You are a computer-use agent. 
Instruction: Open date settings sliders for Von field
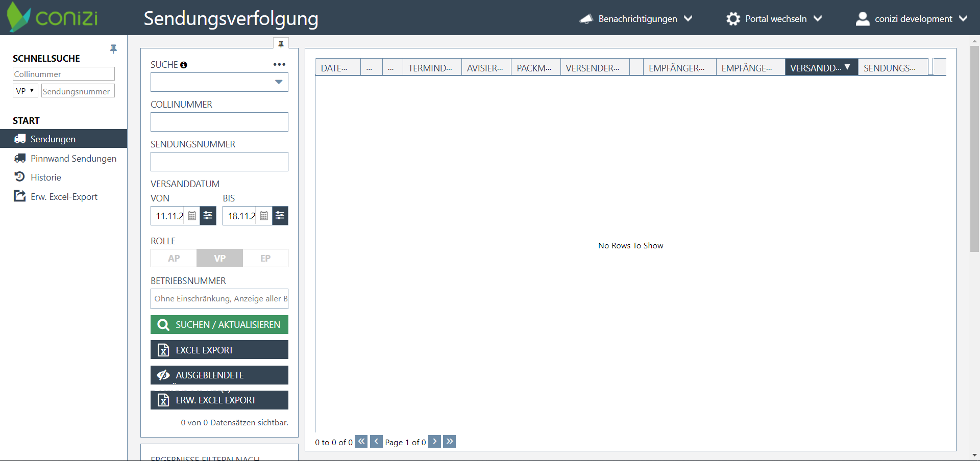coord(208,216)
